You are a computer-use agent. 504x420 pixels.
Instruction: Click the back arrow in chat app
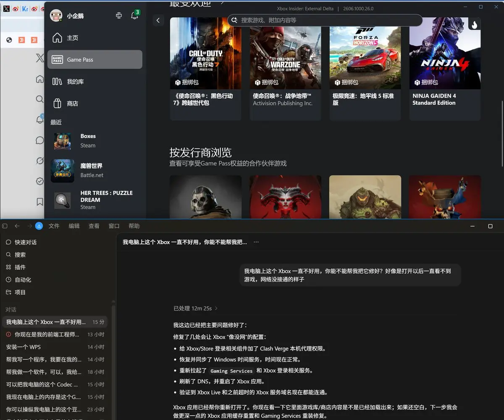[x=17, y=226]
